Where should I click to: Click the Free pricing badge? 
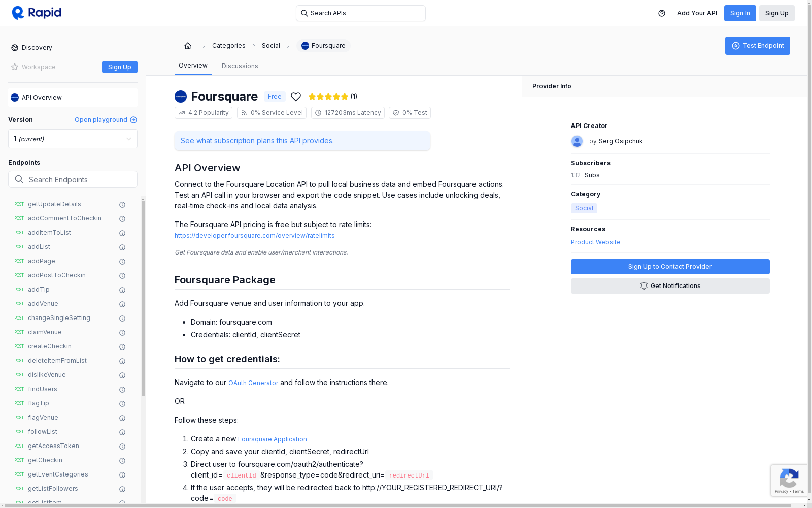point(275,97)
